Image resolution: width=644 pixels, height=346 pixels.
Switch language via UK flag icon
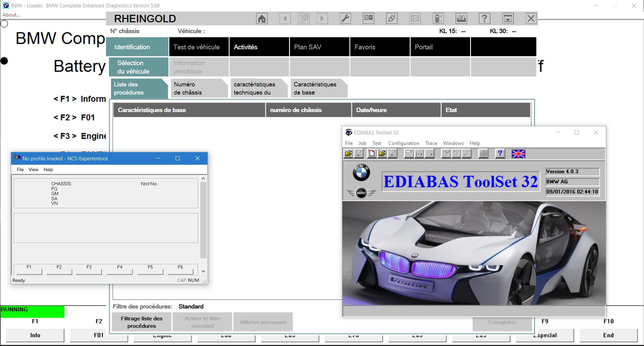point(518,154)
